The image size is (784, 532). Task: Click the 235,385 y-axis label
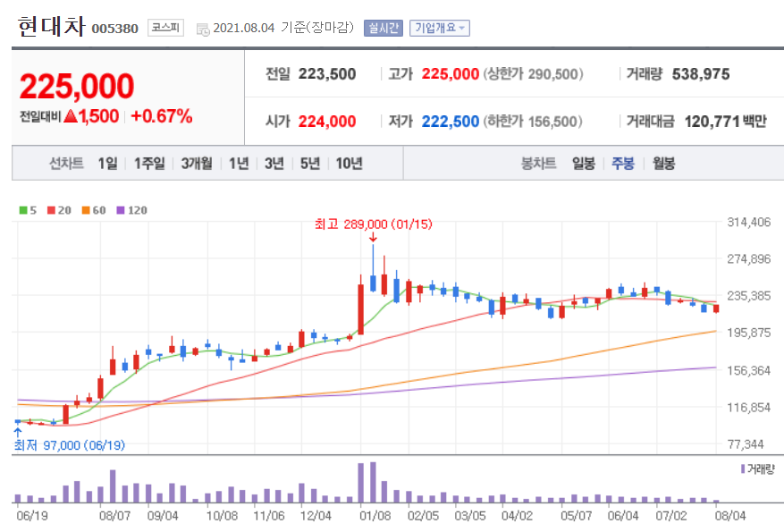click(x=748, y=295)
